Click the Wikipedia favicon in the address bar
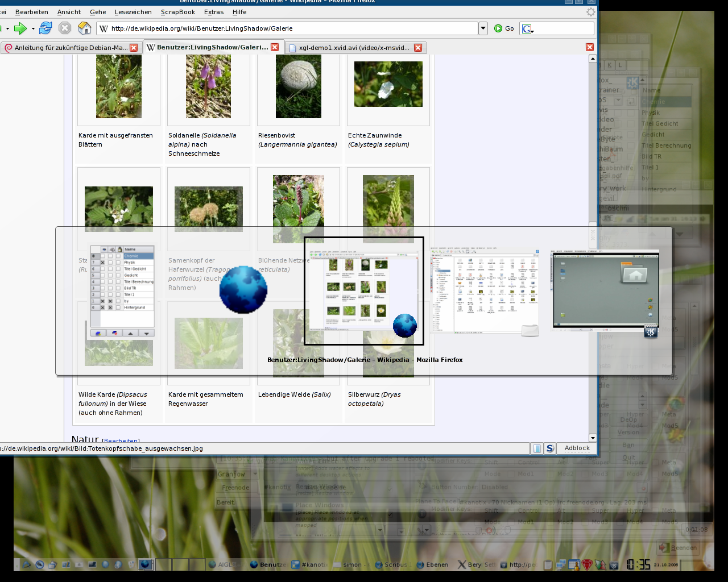The height and width of the screenshot is (582, 728). tap(104, 28)
